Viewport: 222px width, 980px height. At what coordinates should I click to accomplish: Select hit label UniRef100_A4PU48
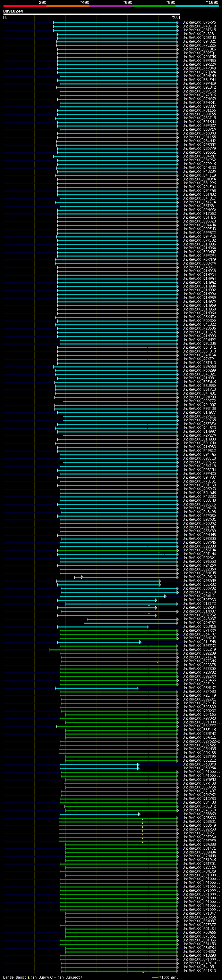point(199,68)
